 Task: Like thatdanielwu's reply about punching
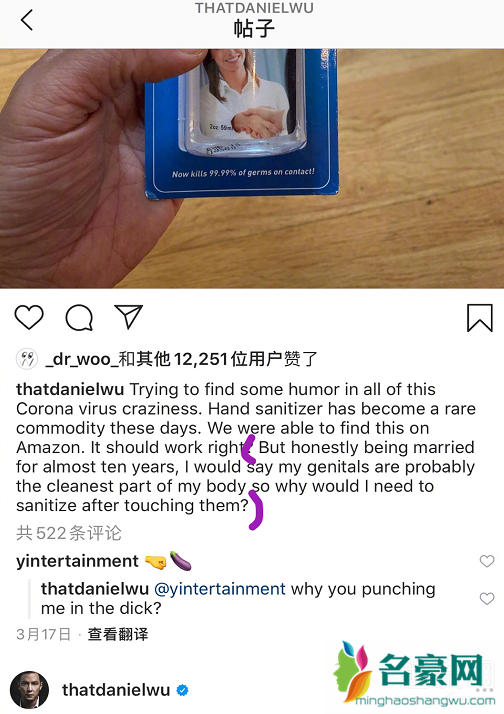click(x=487, y=598)
